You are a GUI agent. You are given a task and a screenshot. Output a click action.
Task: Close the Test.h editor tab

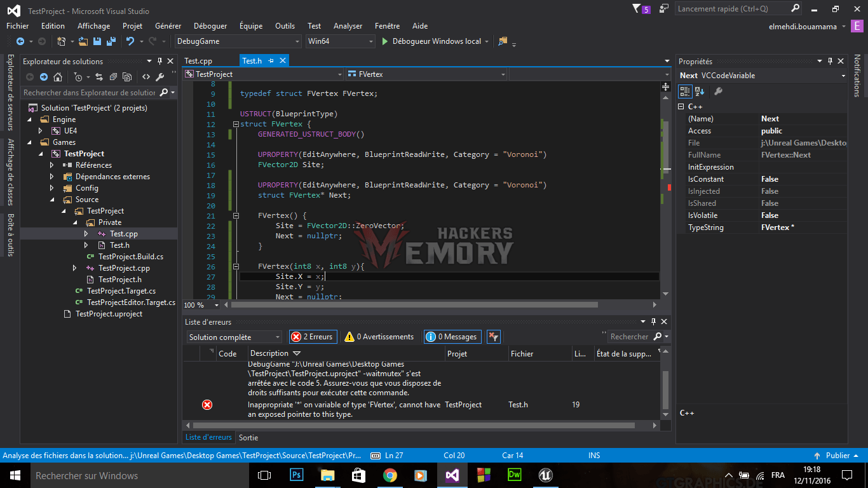pos(283,61)
